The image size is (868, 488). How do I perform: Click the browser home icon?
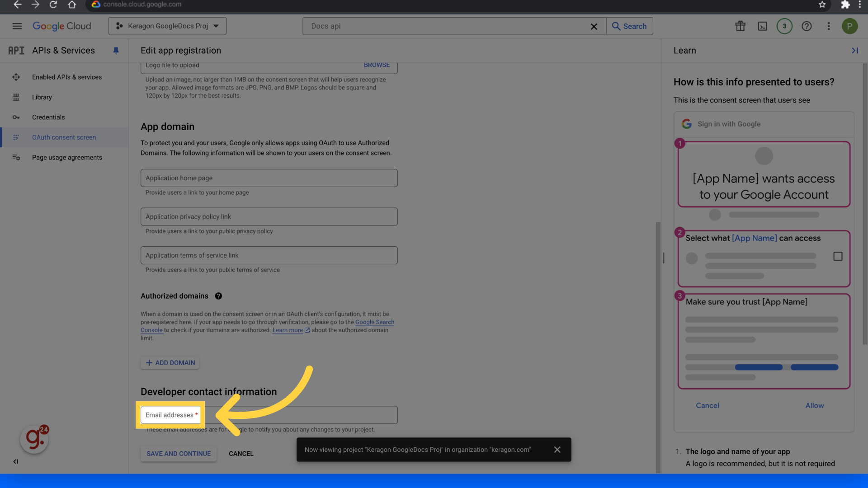point(72,5)
